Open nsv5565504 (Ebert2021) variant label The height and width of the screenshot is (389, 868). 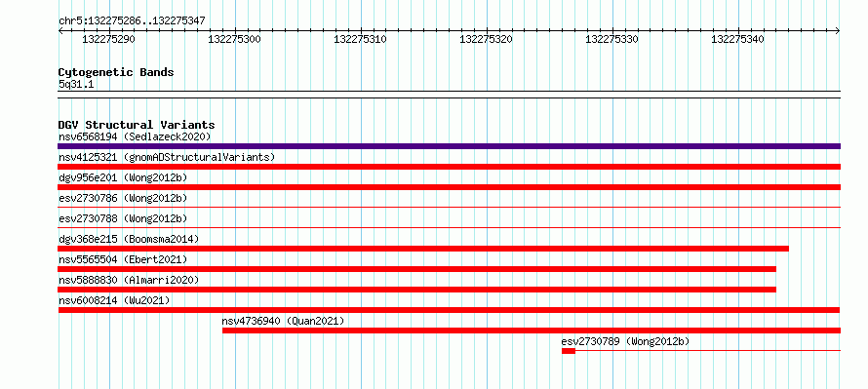123,259
